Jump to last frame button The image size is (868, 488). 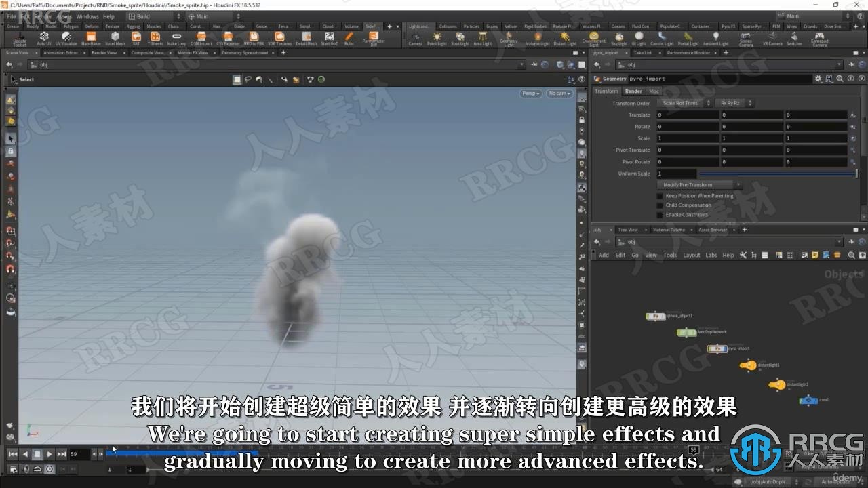62,454
